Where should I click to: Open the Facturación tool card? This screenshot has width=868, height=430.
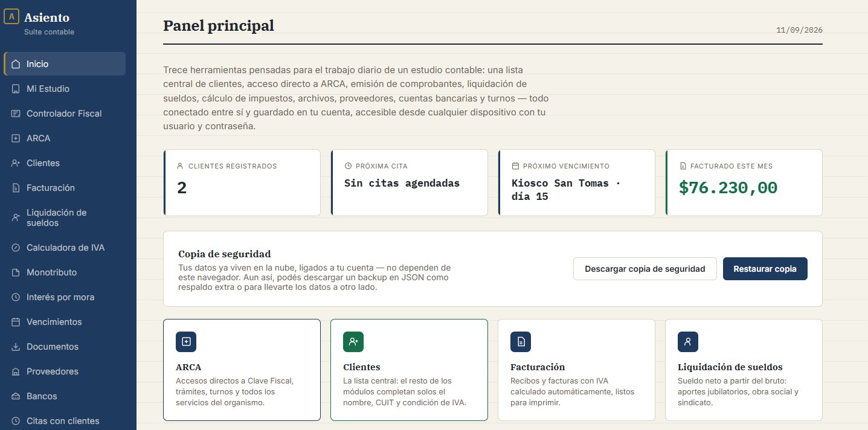(576, 370)
